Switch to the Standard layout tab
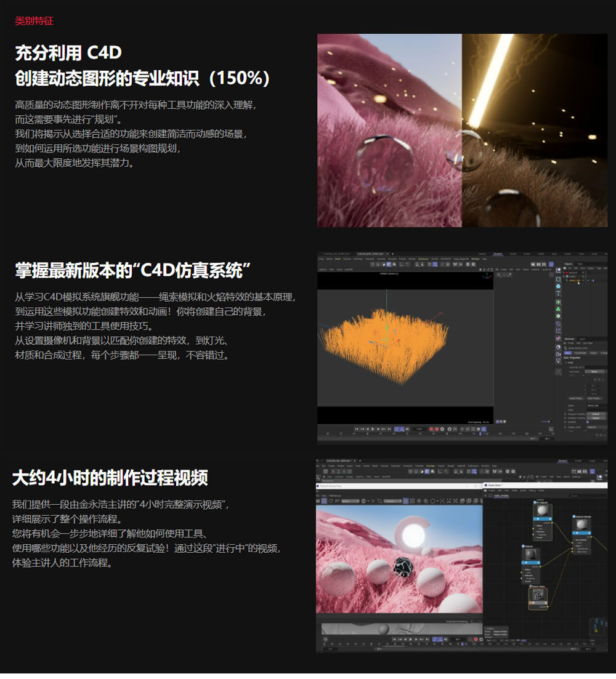 pos(498,254)
